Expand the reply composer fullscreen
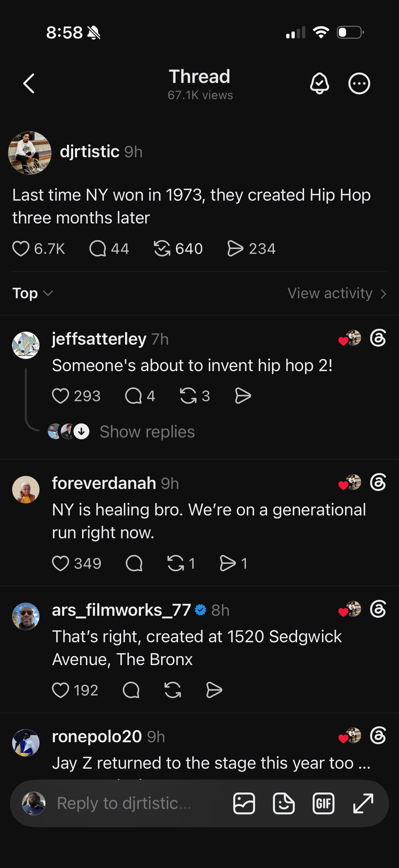This screenshot has height=868, width=399. (363, 803)
